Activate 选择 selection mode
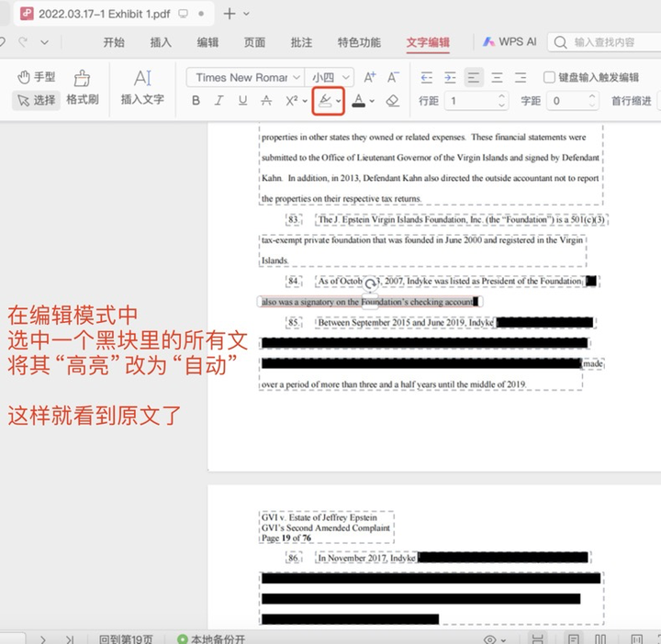This screenshot has height=644, width=661. click(x=35, y=100)
